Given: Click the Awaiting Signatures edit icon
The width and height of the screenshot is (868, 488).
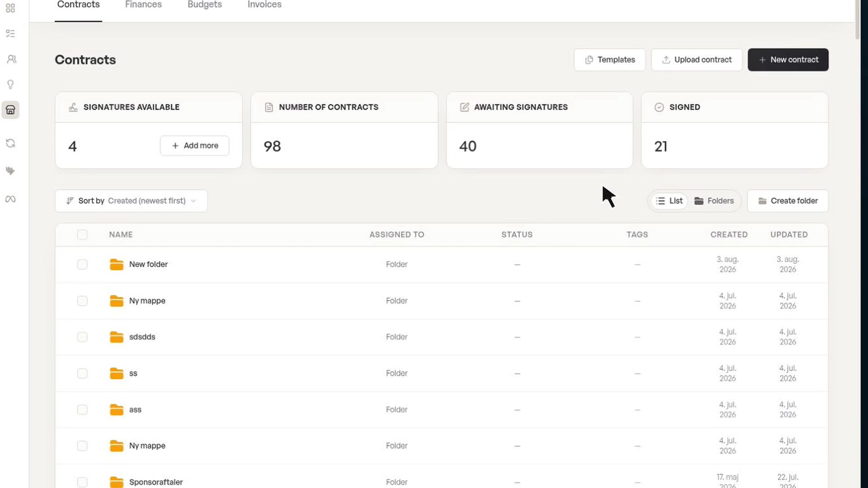Looking at the screenshot, I should (464, 107).
